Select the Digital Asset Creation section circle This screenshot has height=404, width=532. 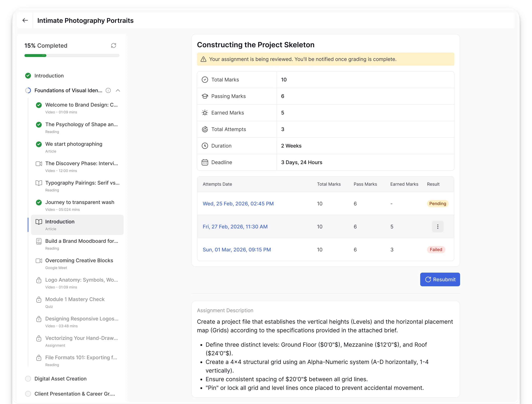click(28, 379)
